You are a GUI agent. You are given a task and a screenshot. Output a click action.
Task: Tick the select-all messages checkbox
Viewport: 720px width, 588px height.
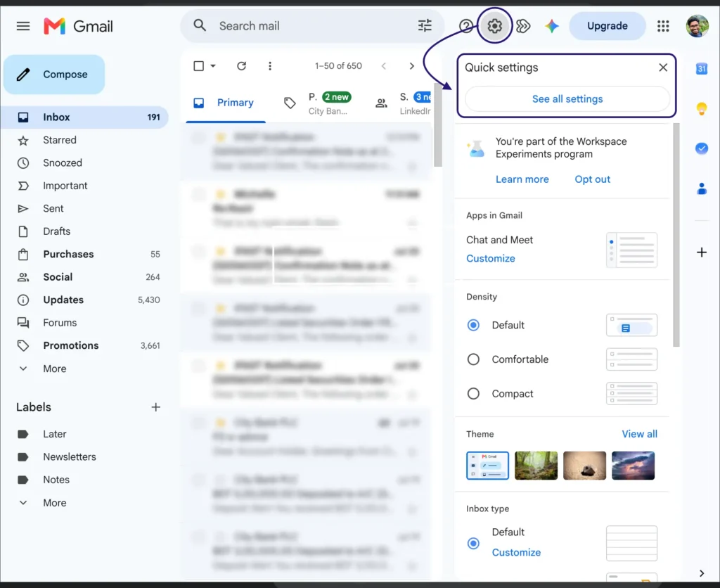(x=199, y=66)
